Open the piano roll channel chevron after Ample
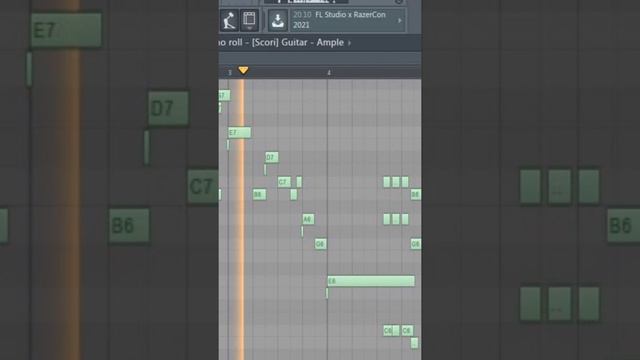The height and width of the screenshot is (360, 640). pos(349,43)
